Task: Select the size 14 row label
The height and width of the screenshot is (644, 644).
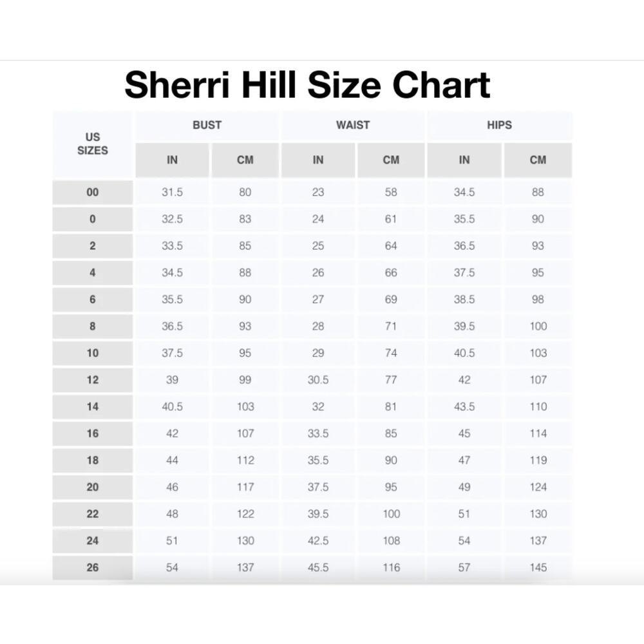Action: point(92,406)
